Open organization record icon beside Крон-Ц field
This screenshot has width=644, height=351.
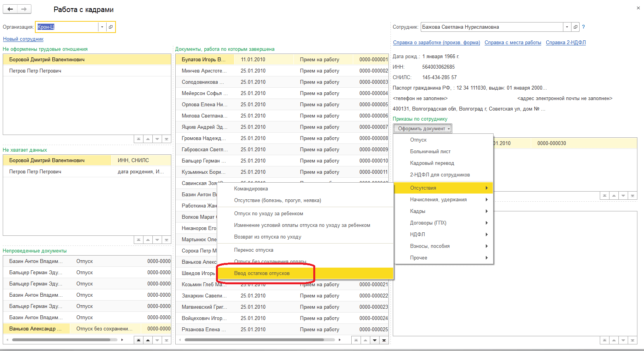point(111,27)
